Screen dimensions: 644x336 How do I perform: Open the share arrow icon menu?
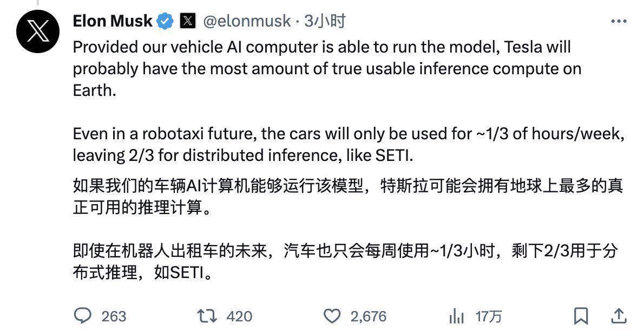[x=618, y=315]
